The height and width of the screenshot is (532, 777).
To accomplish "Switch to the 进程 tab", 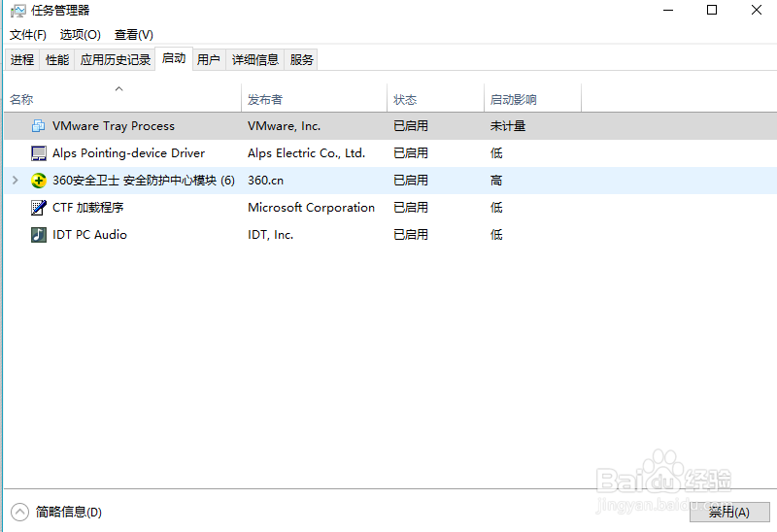I will [22, 60].
